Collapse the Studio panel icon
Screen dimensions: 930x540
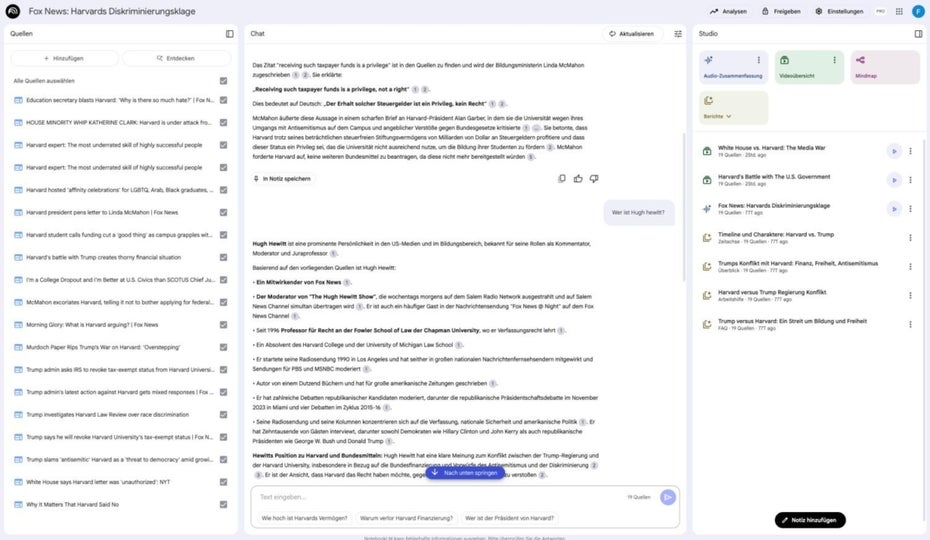[x=918, y=34]
